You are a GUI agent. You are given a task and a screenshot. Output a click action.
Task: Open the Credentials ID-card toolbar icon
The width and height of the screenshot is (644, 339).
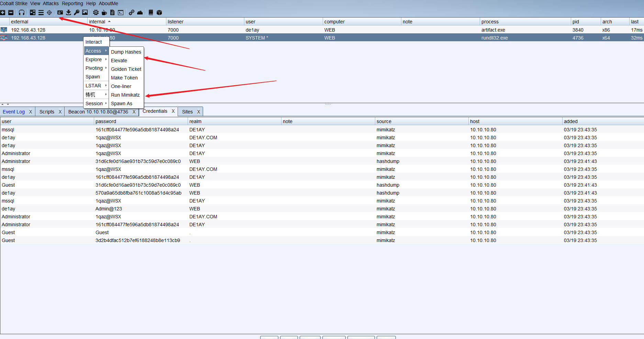[x=60, y=13]
